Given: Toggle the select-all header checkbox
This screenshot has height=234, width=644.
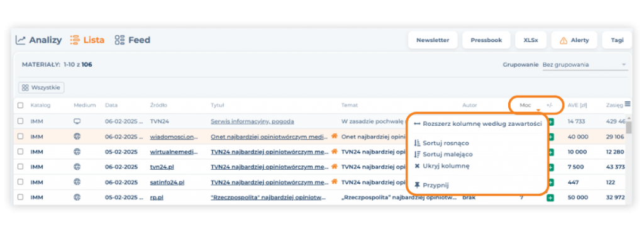Looking at the screenshot, I should pos(21,106).
